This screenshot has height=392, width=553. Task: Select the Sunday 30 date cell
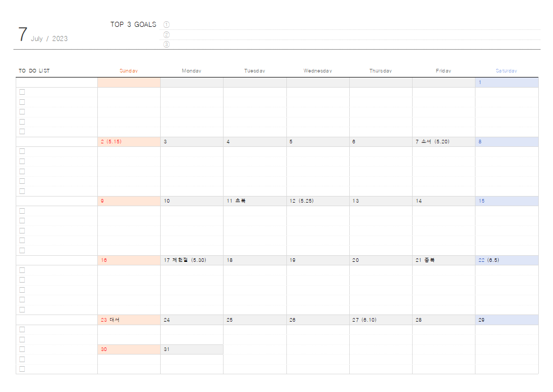click(129, 349)
